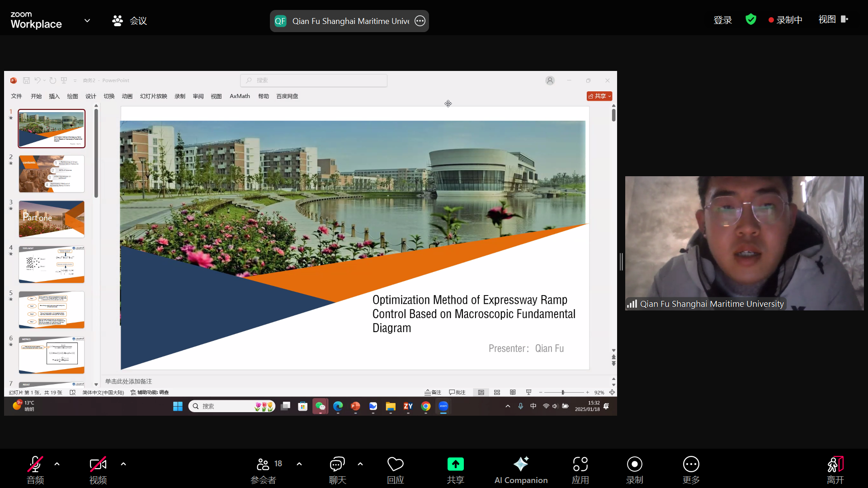
Task: Adjust the PowerPoint zoom slider
Action: click(x=563, y=392)
